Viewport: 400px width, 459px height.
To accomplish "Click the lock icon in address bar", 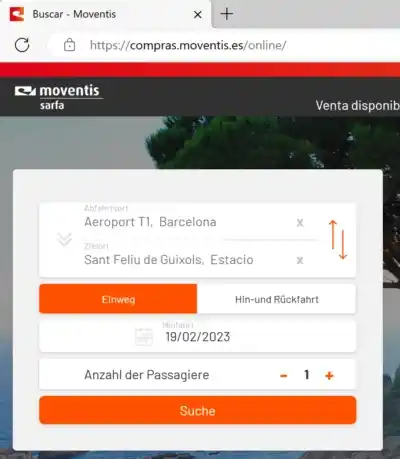I will [x=69, y=45].
